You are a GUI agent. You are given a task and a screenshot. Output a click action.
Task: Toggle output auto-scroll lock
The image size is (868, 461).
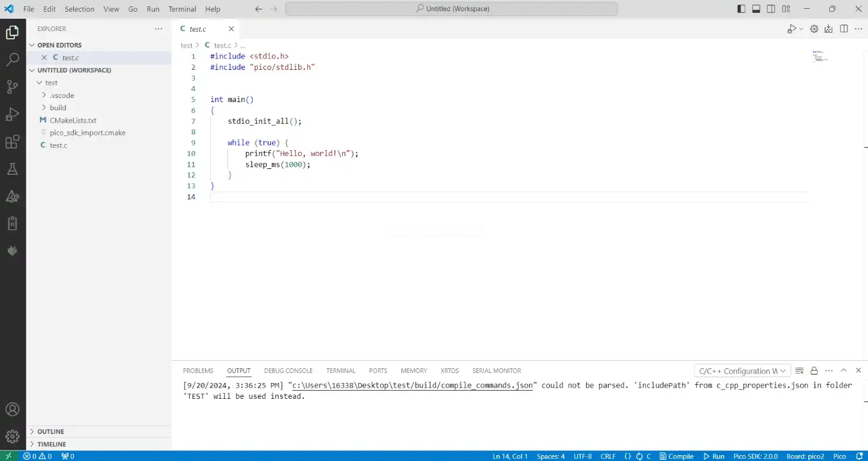pyautogui.click(x=814, y=371)
